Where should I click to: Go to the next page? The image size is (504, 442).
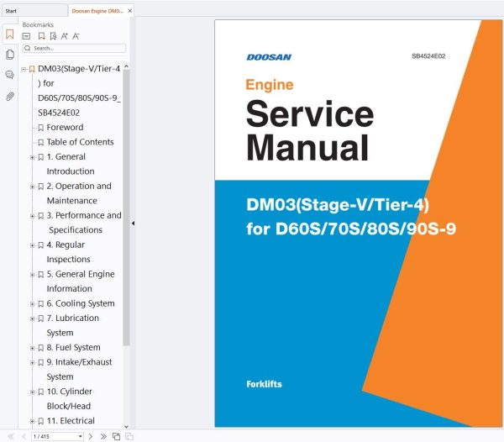[91, 436]
